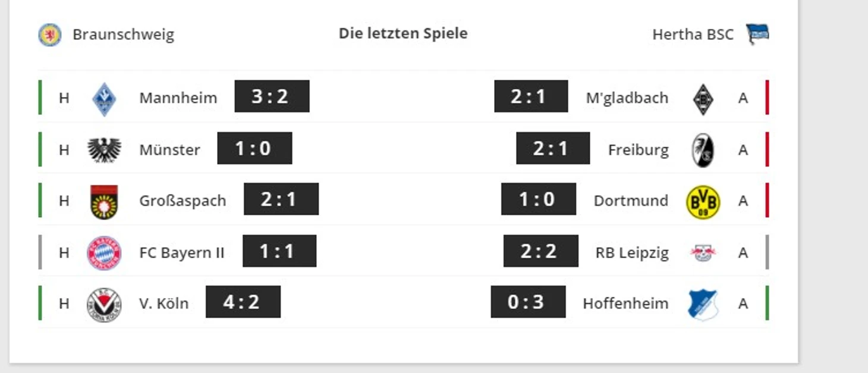Click the FC Bayern II logo
Viewport: 868px width, 373px height.
coord(104,253)
